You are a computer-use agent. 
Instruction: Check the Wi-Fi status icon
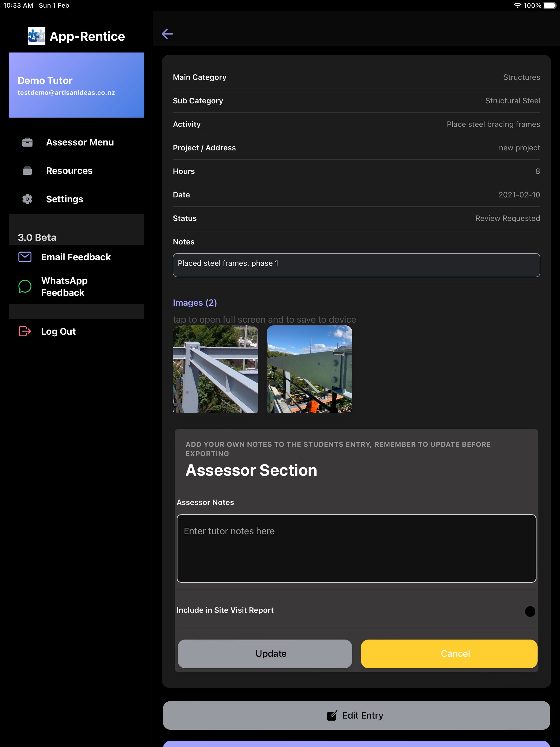[517, 5]
